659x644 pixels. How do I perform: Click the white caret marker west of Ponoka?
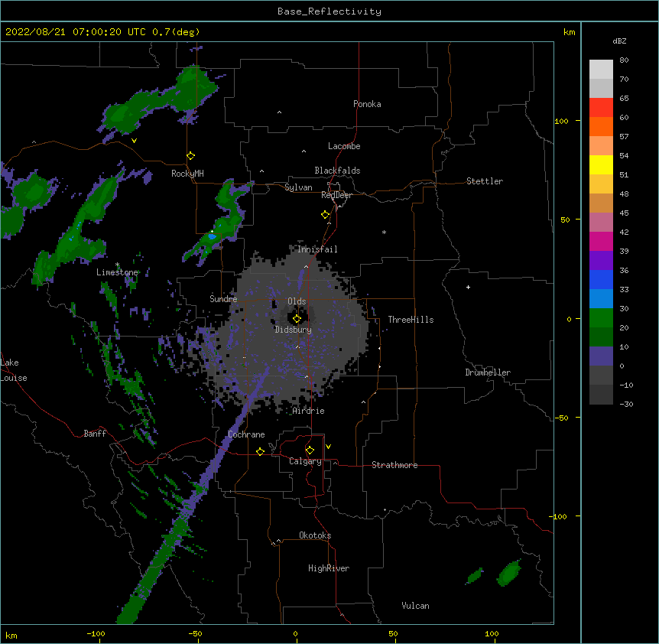[279, 112]
